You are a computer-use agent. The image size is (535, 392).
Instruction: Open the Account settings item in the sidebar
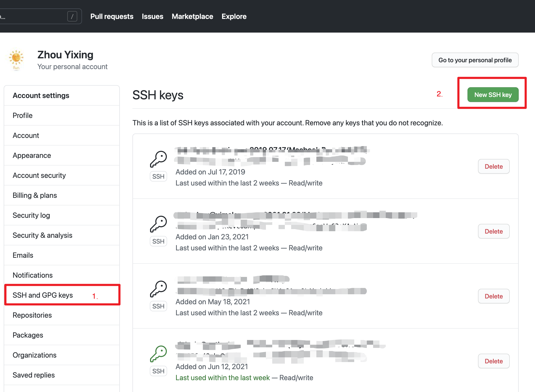[x=62, y=135]
